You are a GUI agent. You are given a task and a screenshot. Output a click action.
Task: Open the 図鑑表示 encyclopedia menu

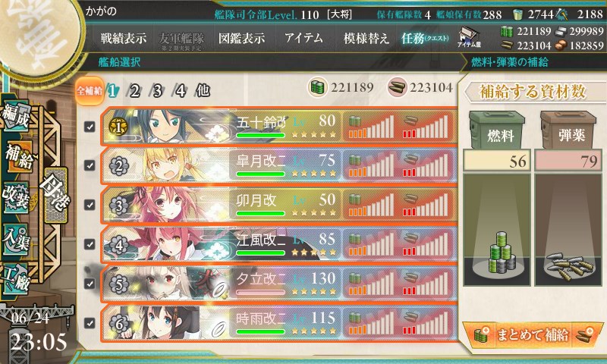[241, 38]
